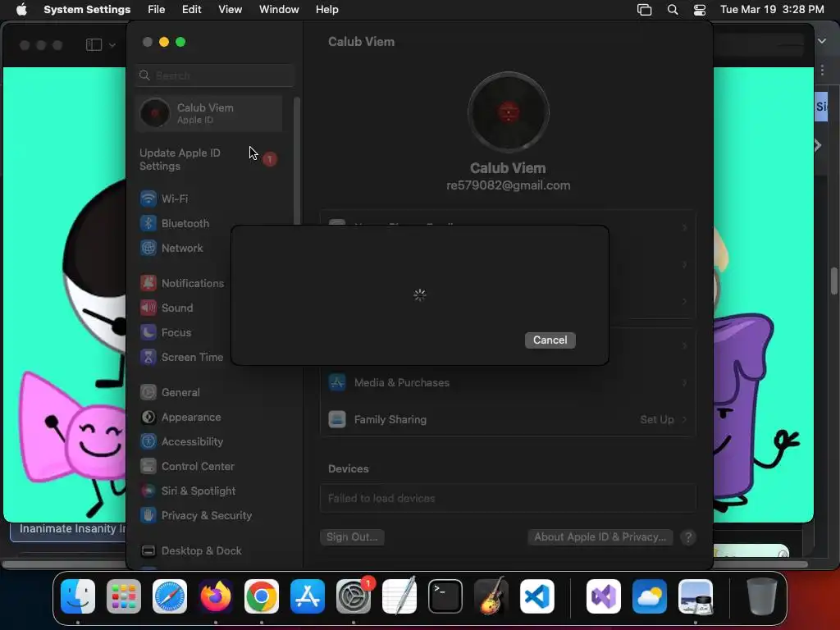
Task: Open Terminal from the Dock
Action: [445, 596]
